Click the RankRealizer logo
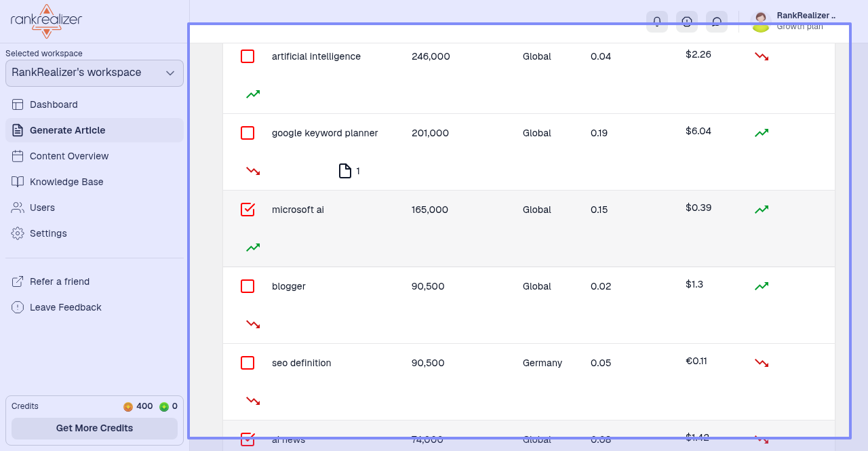 46,21
